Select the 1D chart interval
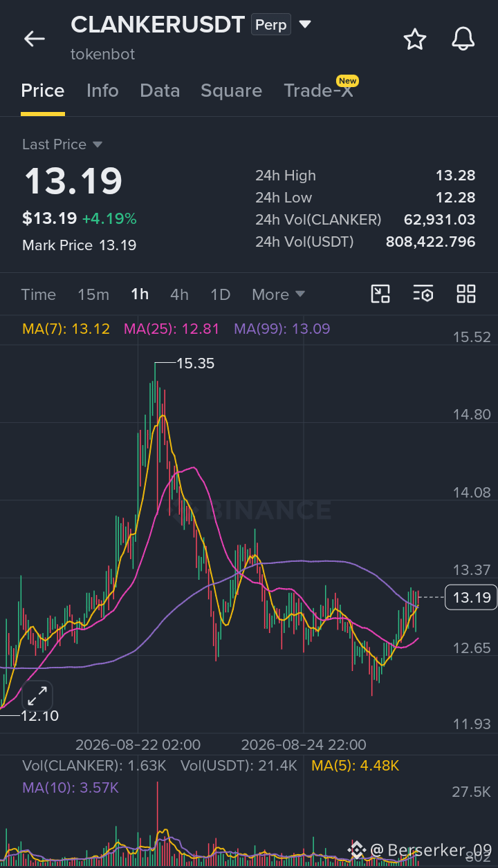 (220, 294)
